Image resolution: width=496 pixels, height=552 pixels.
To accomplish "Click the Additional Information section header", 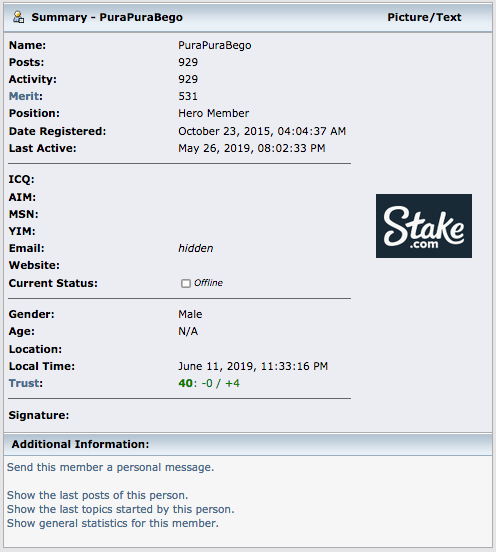I will pos(80,444).
